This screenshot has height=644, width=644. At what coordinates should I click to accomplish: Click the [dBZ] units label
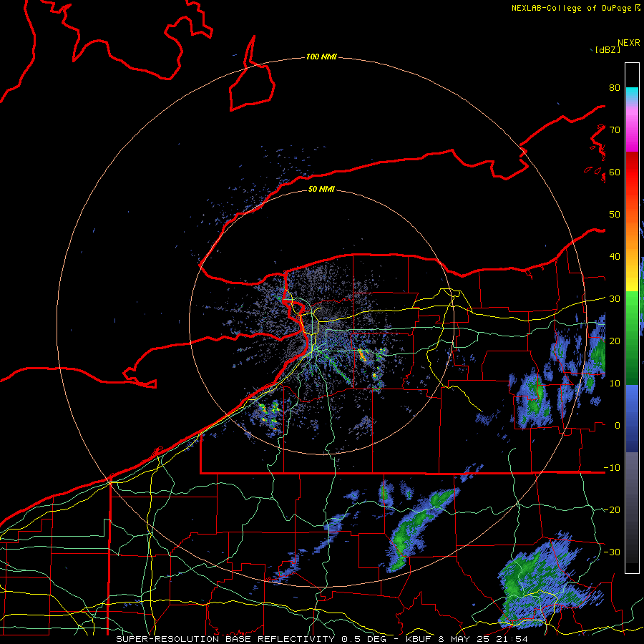[x=608, y=49]
